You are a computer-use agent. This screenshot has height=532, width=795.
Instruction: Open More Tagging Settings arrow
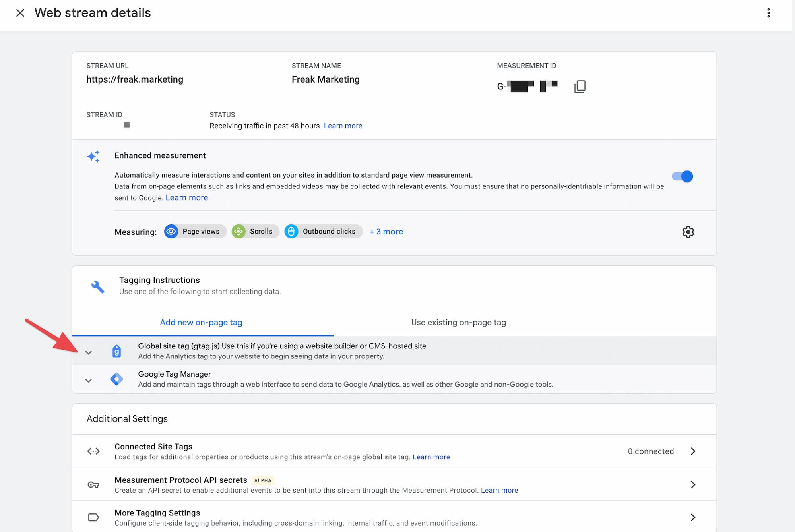(693, 517)
